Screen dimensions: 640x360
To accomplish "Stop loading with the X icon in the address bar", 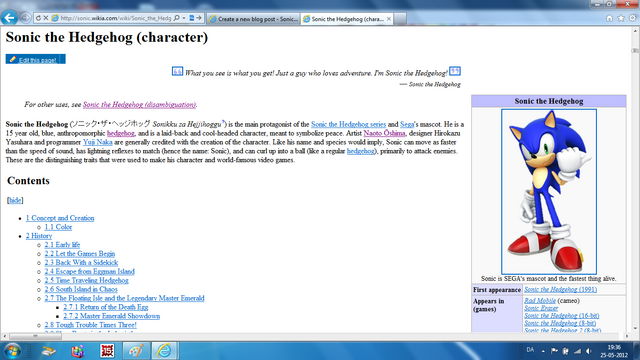I will pyautogui.click(x=46, y=18).
